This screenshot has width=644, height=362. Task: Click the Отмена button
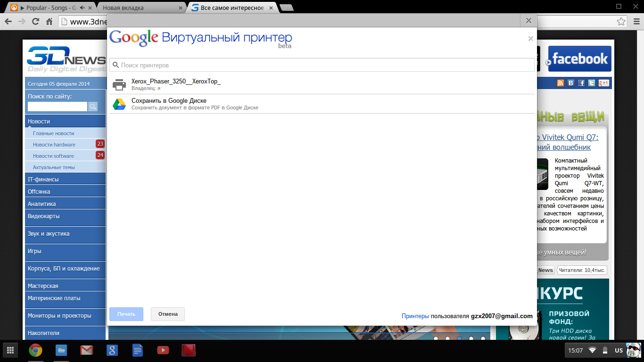[168, 314]
